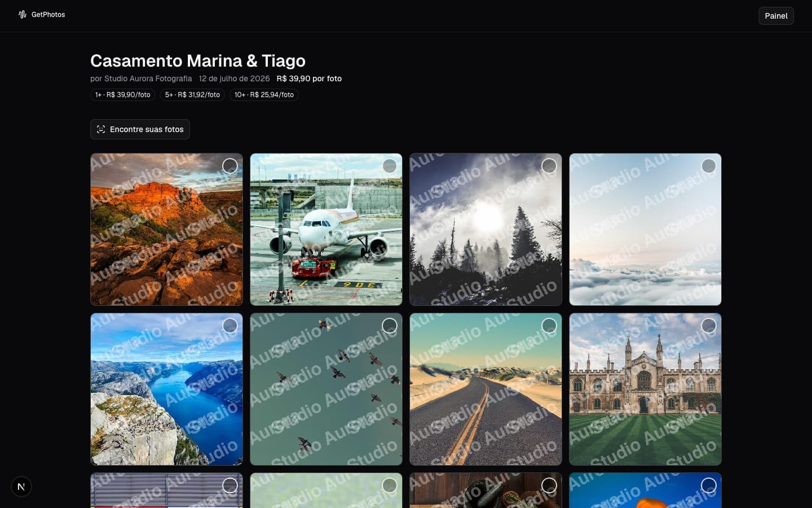
Task: Click the 1+ · R$ 39,90/foto price tier
Action: [123, 95]
